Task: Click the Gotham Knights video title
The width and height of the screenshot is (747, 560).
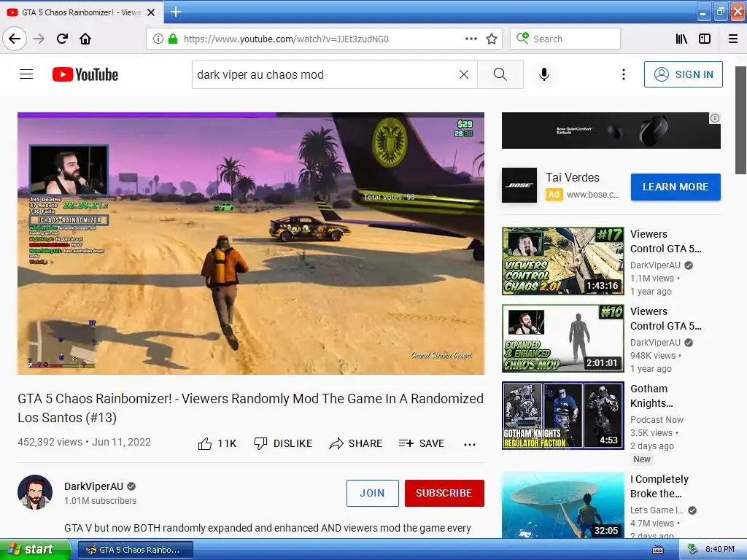Action: pyautogui.click(x=651, y=396)
